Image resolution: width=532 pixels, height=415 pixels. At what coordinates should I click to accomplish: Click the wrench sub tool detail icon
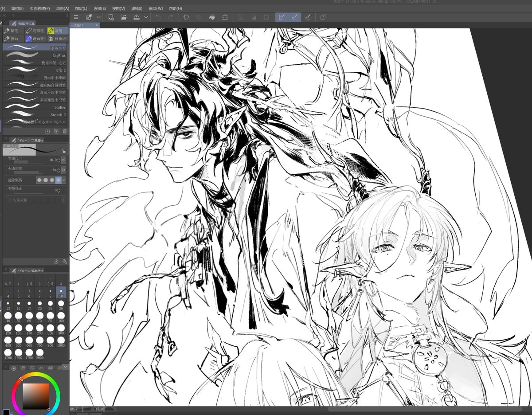pyautogui.click(x=65, y=262)
